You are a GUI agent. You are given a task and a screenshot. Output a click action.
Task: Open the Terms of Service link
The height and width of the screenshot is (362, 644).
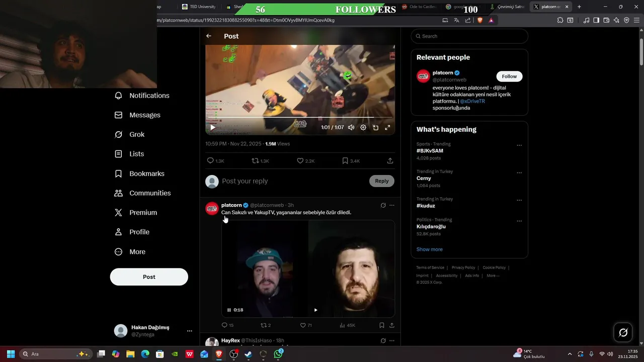[x=430, y=267]
